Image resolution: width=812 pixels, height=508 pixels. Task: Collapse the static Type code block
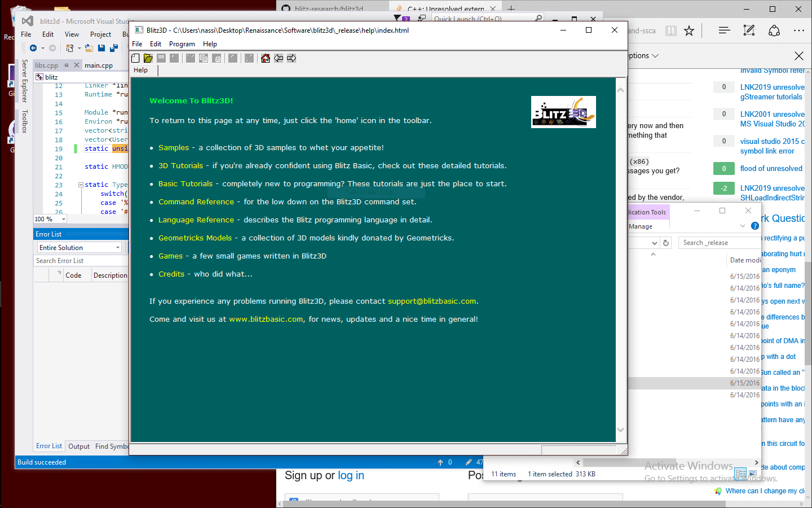tap(81, 185)
